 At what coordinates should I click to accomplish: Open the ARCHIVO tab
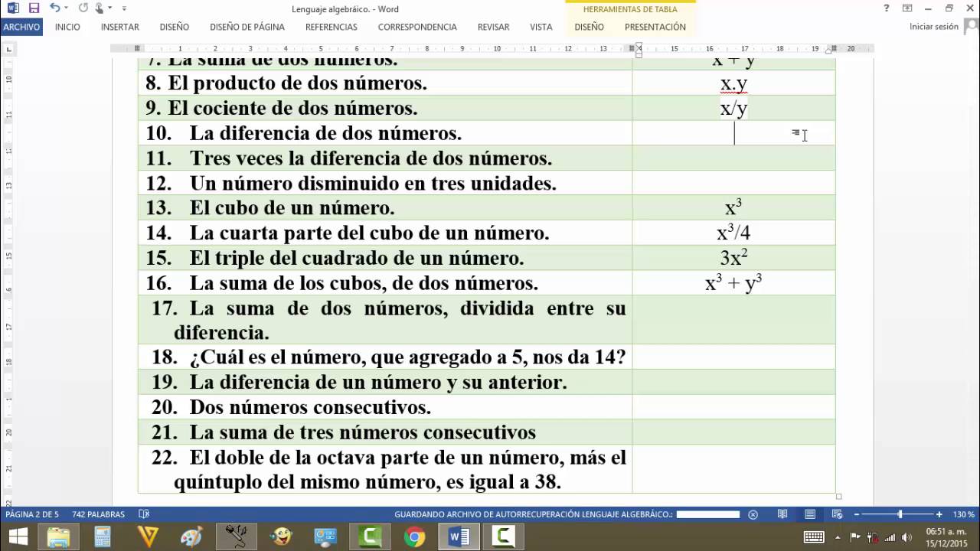click(21, 27)
